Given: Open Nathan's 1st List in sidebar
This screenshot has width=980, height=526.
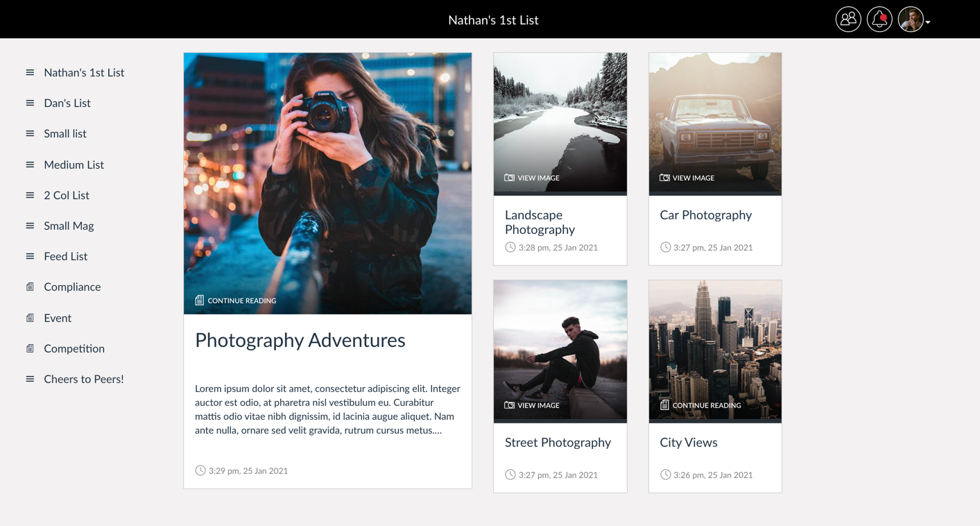Looking at the screenshot, I should 84,72.
